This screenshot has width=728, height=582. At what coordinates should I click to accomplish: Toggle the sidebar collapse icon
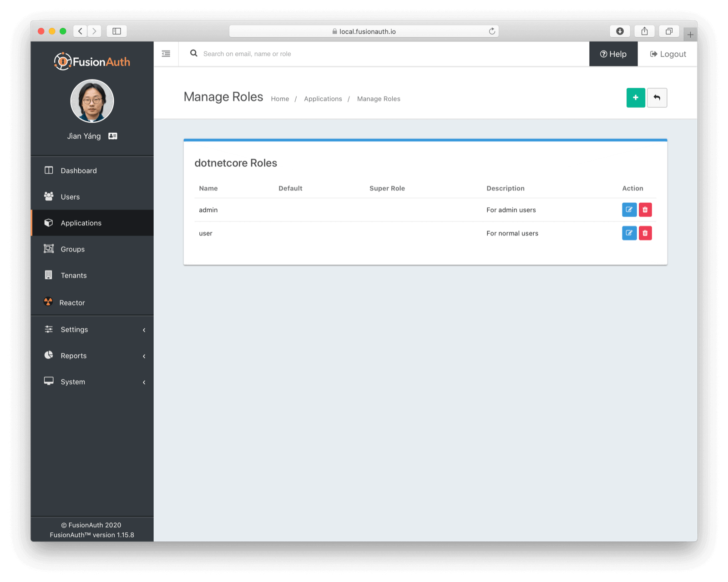[166, 54]
